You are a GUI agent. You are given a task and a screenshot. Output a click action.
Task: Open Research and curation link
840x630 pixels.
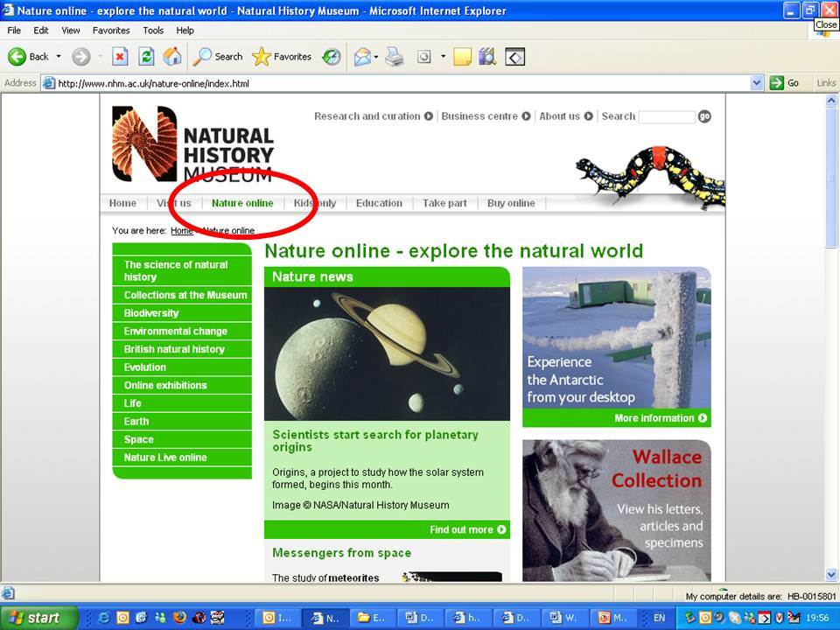click(x=374, y=116)
